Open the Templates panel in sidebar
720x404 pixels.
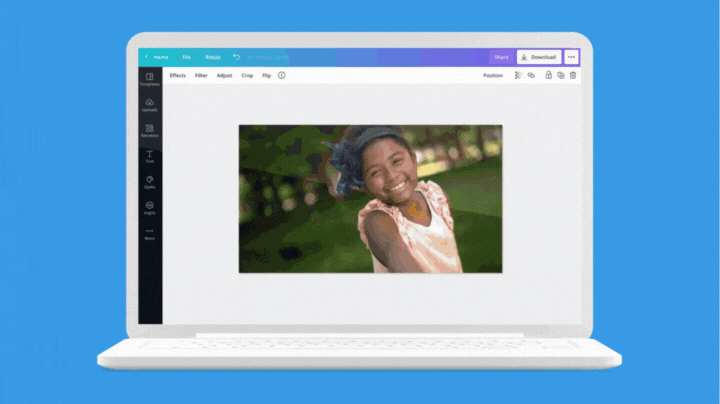click(x=149, y=79)
